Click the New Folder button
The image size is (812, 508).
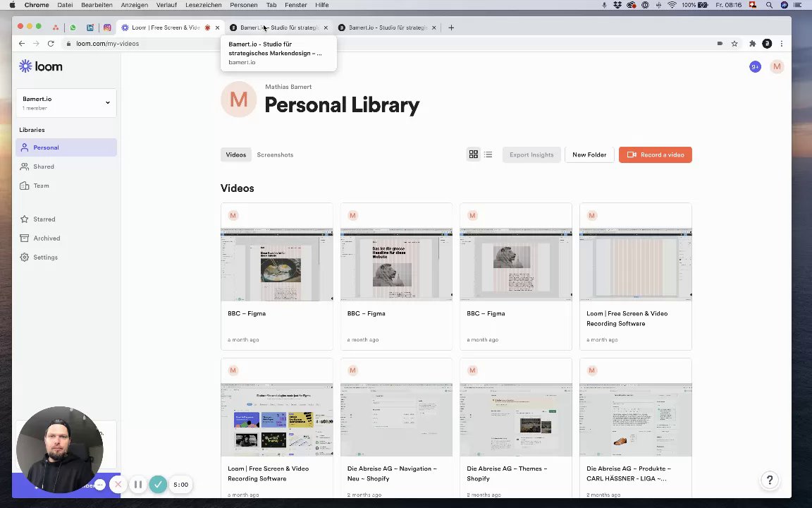point(589,155)
